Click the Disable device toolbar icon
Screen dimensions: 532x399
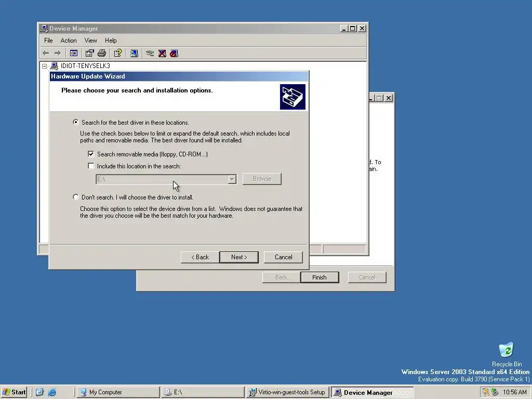(x=174, y=54)
